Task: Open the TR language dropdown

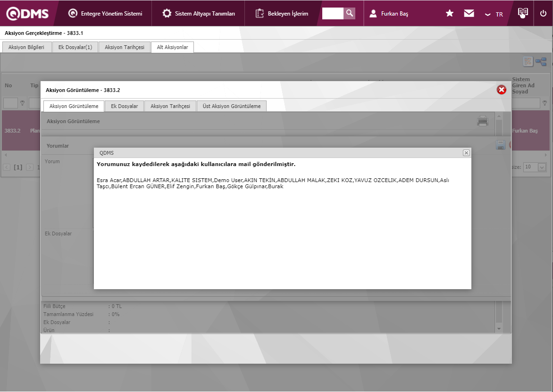Action: 494,15
